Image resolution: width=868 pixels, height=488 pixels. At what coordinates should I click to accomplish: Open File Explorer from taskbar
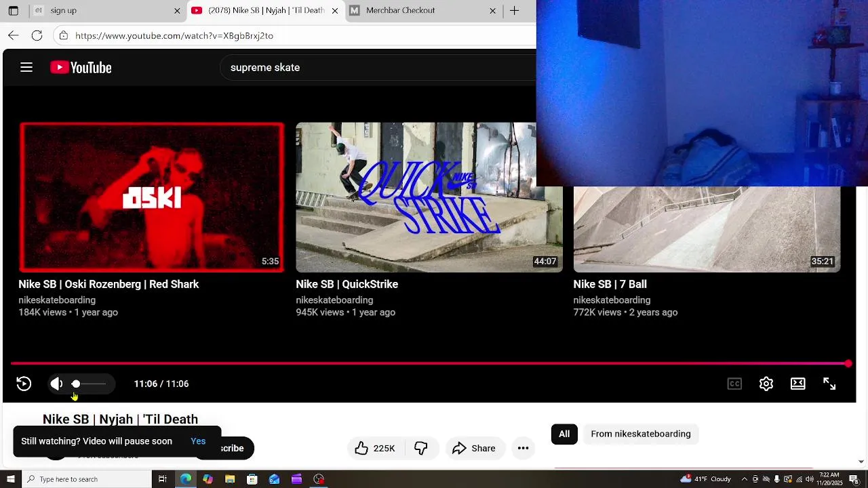tap(230, 479)
